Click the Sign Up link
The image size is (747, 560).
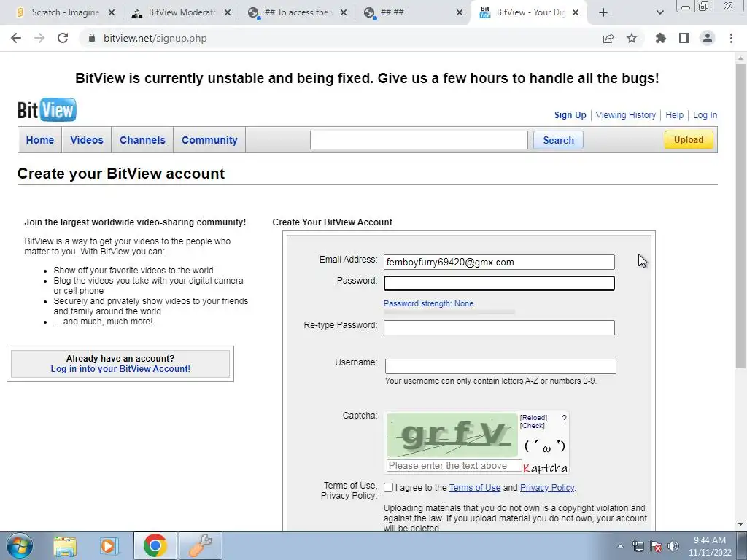point(570,114)
